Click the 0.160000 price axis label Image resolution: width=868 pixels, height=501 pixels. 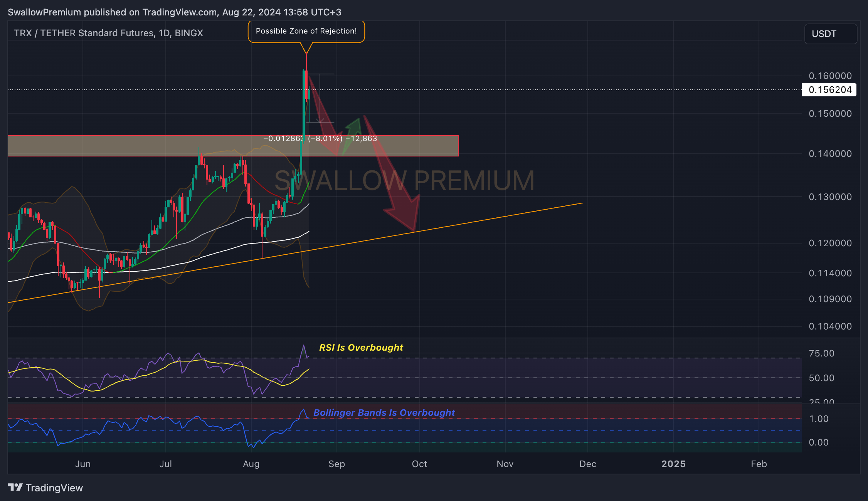830,76
